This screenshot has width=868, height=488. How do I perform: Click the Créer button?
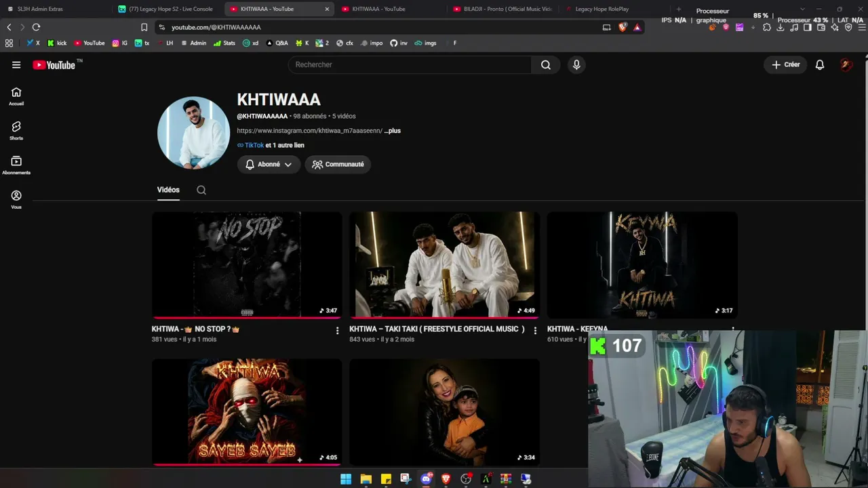[x=786, y=65]
